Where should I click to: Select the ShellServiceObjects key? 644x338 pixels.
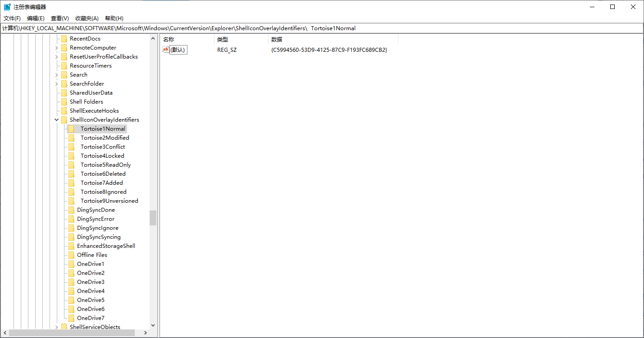[x=95, y=327]
